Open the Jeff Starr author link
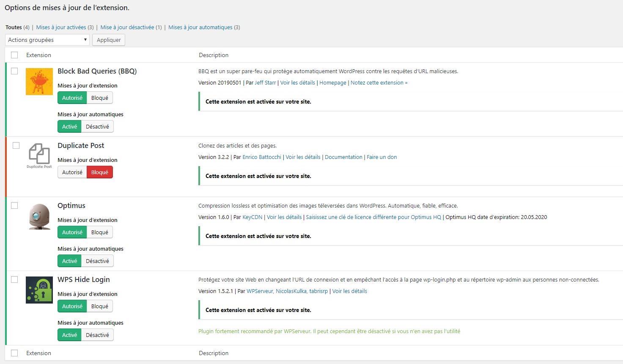 265,82
